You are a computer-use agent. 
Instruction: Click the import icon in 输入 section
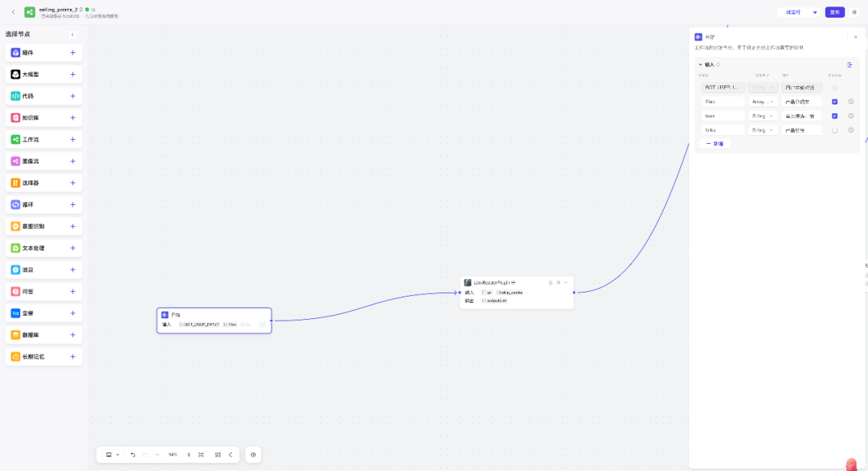click(850, 65)
